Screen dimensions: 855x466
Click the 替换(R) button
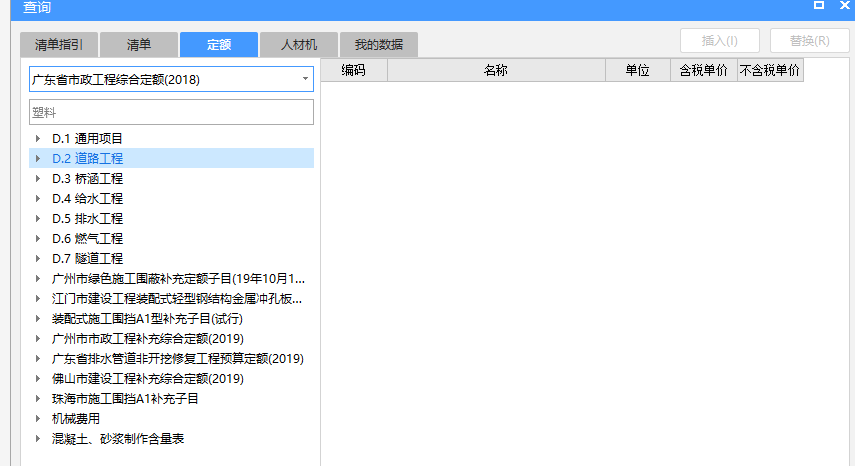point(810,41)
